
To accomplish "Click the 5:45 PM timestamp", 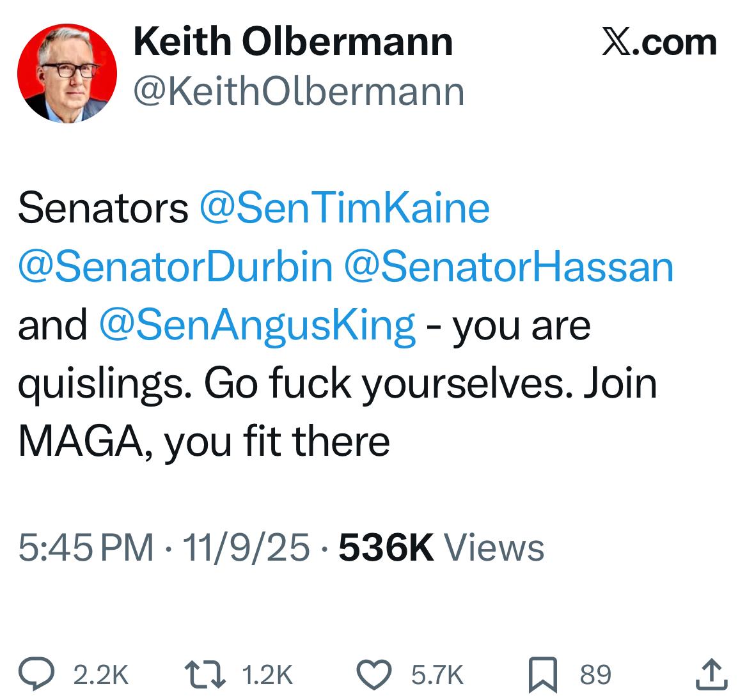I will [86, 548].
